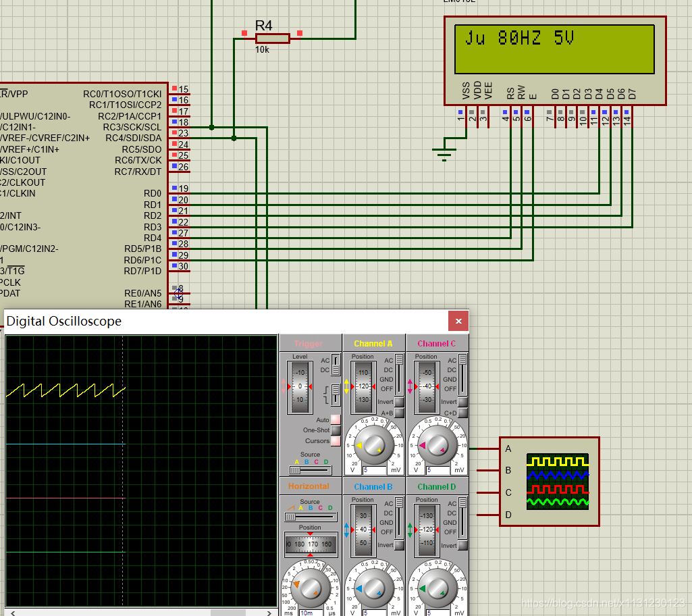
Task: Click the "R4" resistor label
Action: (x=263, y=26)
